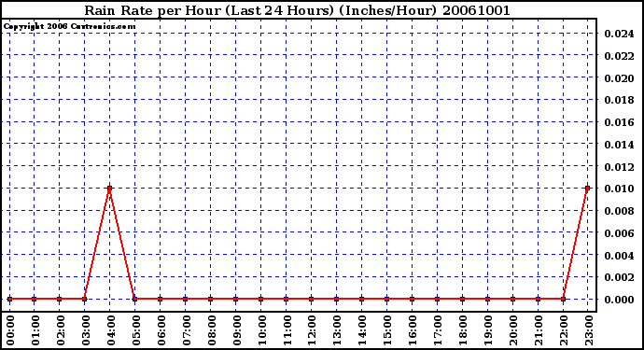Click the 0.010 y-axis label

tap(619, 189)
